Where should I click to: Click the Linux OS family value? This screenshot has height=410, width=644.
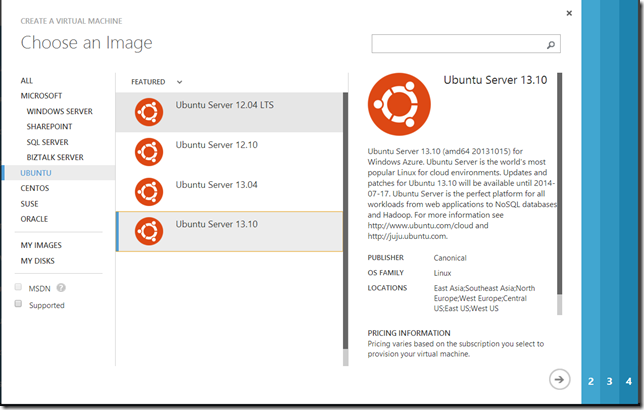point(442,273)
